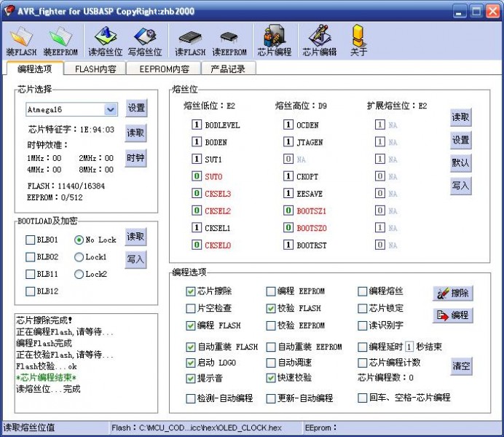Click the 清空 clear log button
This screenshot has height=437, width=504.
(460, 366)
